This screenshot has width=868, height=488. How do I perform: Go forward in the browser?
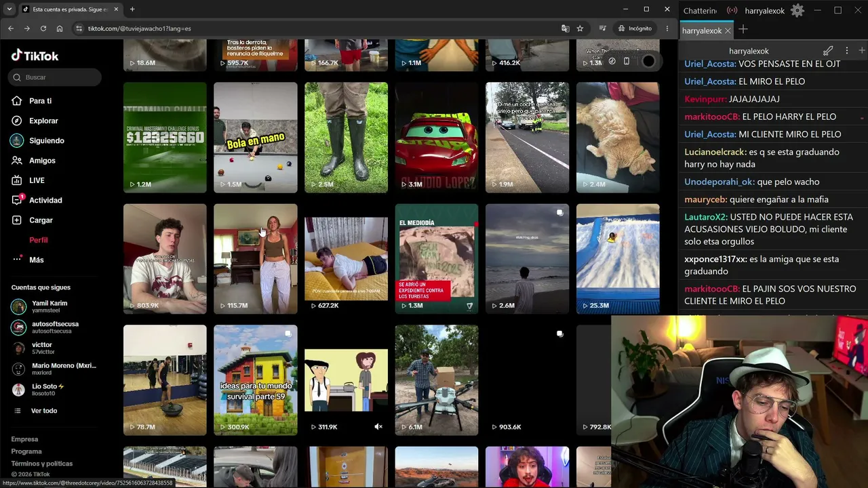click(x=26, y=28)
